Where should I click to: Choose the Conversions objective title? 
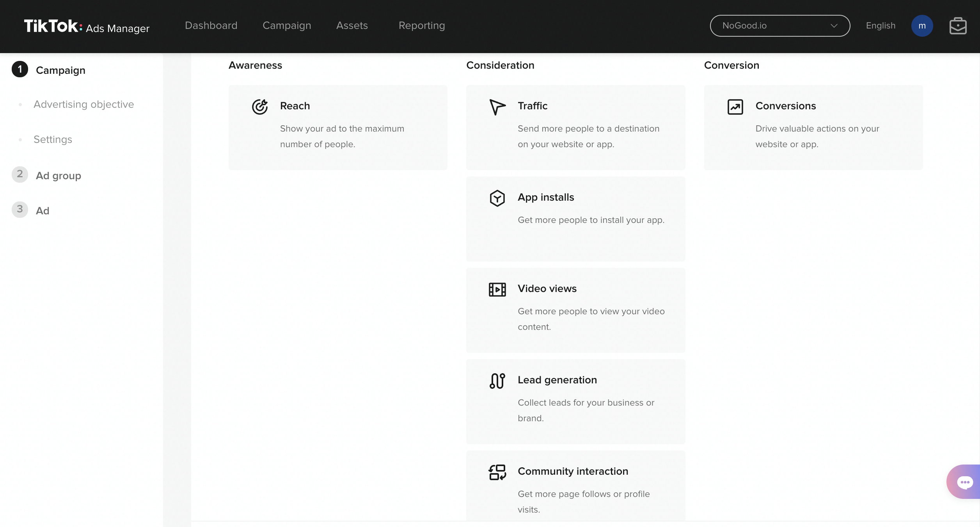pyautogui.click(x=786, y=106)
